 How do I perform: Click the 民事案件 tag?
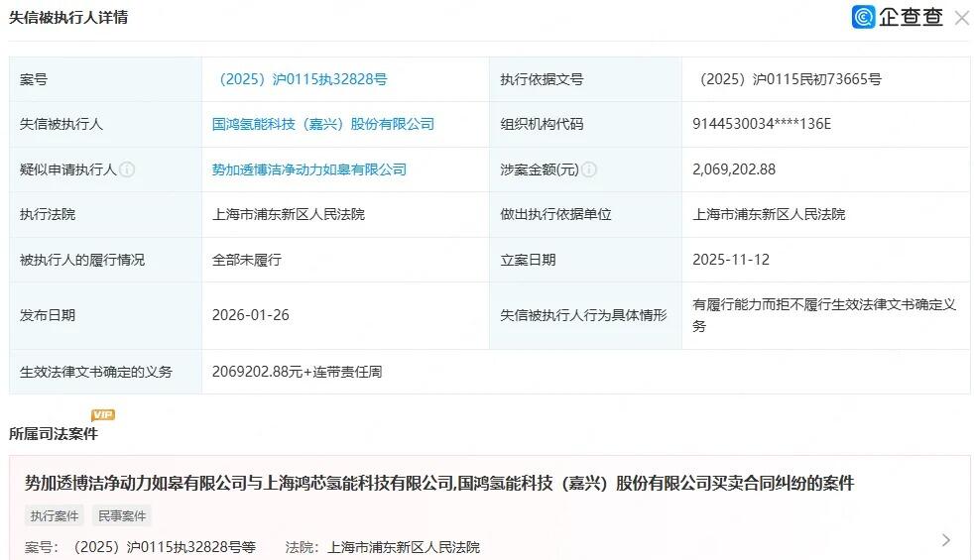click(121, 515)
